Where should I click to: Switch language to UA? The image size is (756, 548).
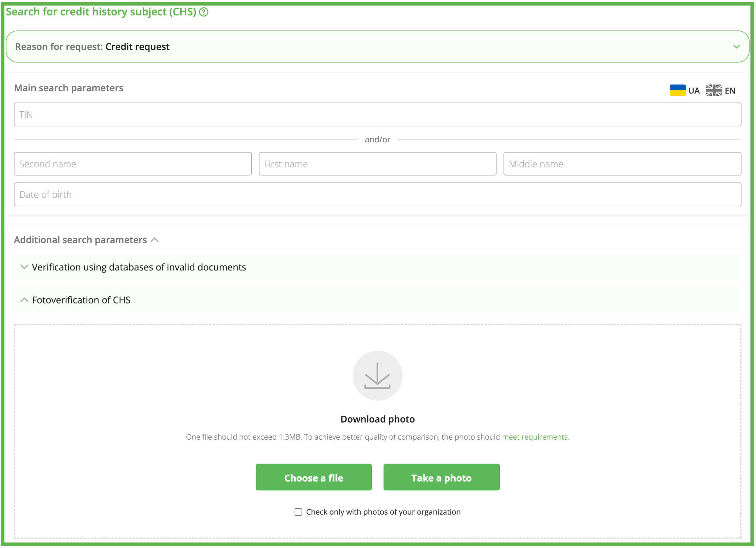pos(694,91)
